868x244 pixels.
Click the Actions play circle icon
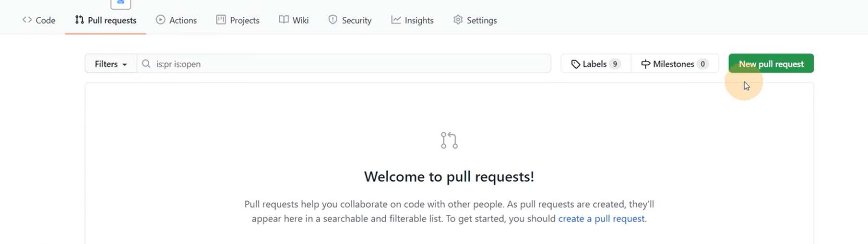coord(161,20)
